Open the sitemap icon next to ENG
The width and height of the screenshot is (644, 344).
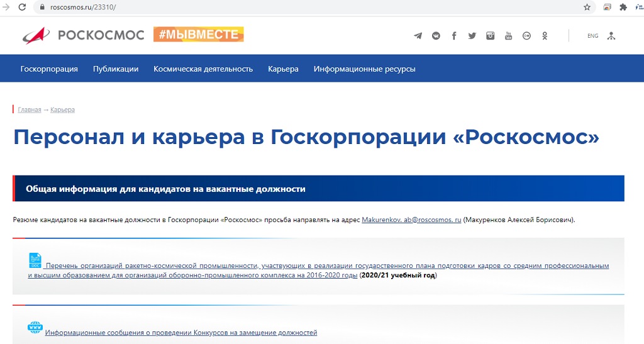[x=611, y=36]
